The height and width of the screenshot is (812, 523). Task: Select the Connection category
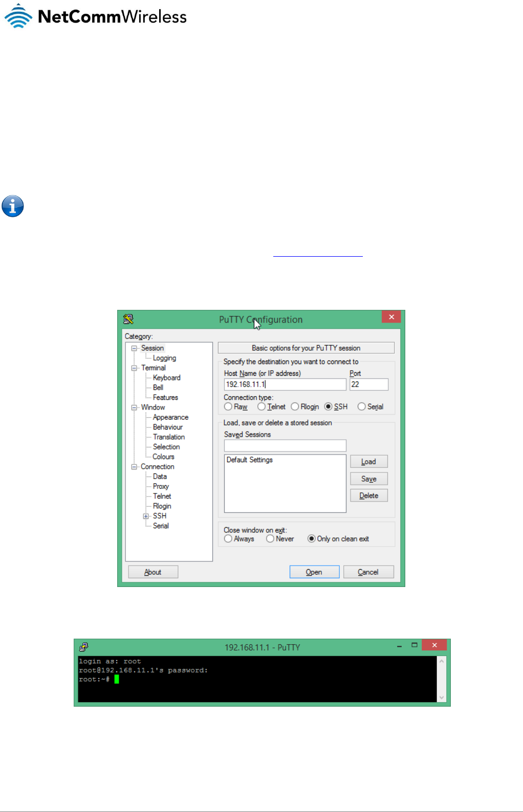[158, 466]
